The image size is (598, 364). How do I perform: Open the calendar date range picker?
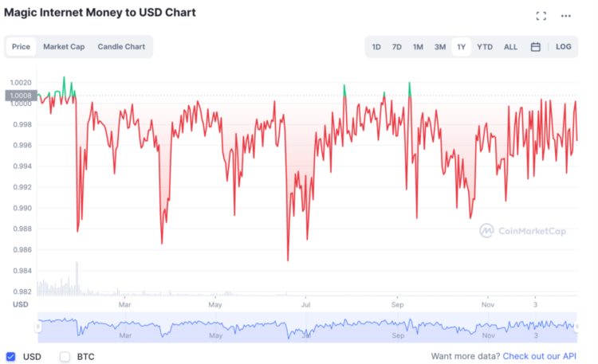[536, 47]
